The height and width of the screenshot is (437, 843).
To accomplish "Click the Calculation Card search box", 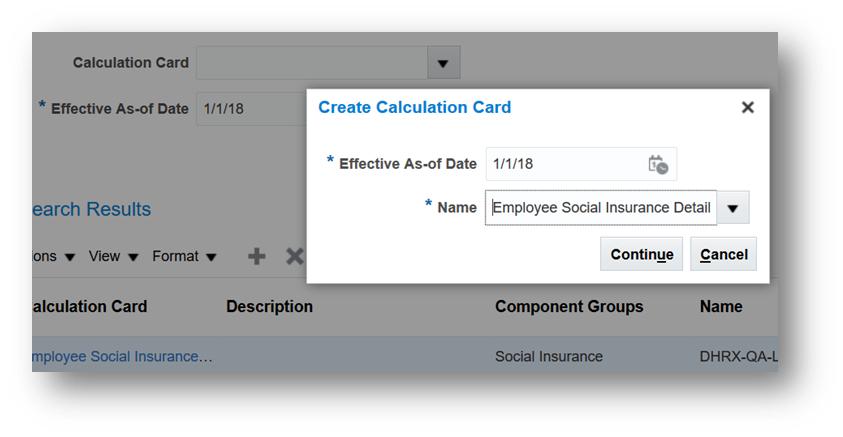I will click(312, 63).
